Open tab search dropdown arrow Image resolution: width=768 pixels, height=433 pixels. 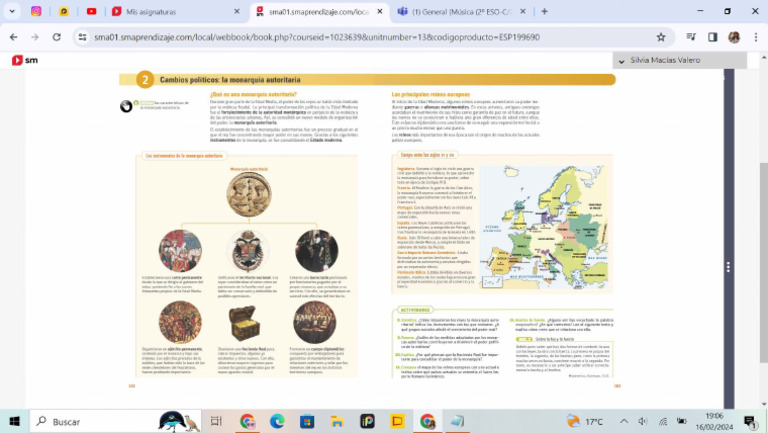pyautogui.click(x=12, y=11)
